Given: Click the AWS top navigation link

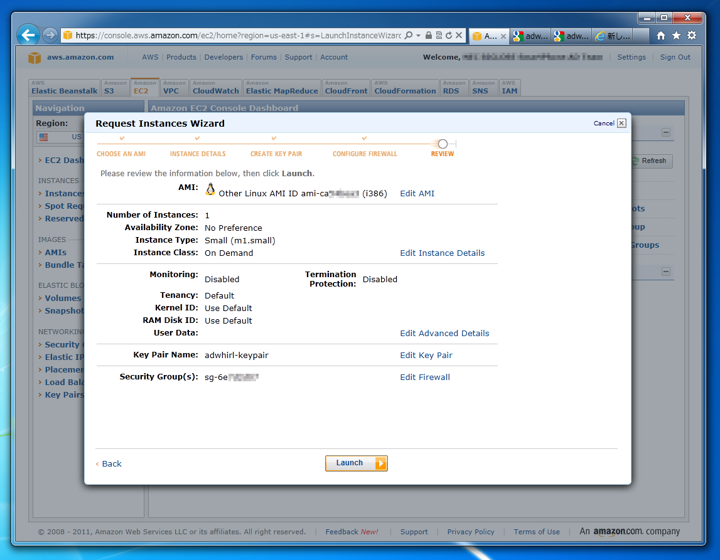Looking at the screenshot, I should tap(150, 57).
